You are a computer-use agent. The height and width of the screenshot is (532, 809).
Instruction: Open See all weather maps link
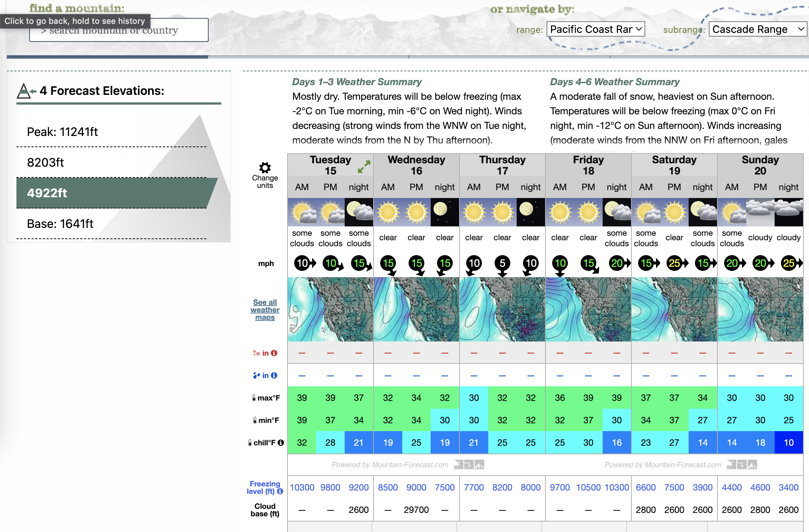pos(265,310)
